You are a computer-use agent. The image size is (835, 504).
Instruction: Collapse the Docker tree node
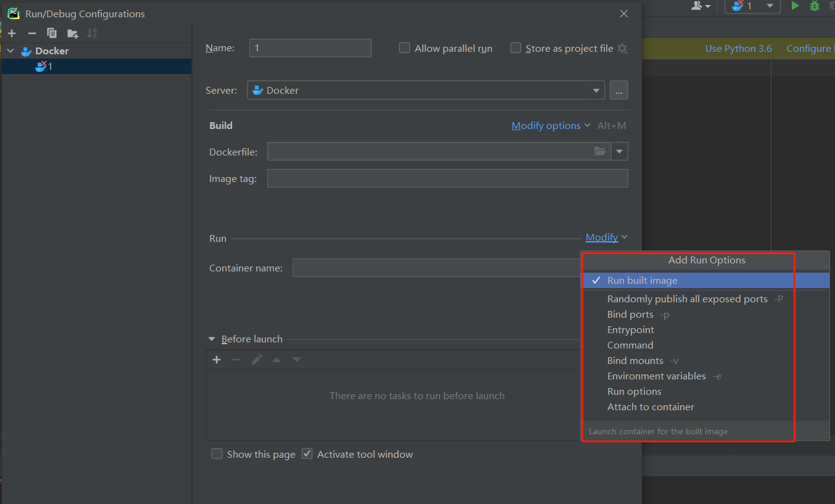click(10, 51)
